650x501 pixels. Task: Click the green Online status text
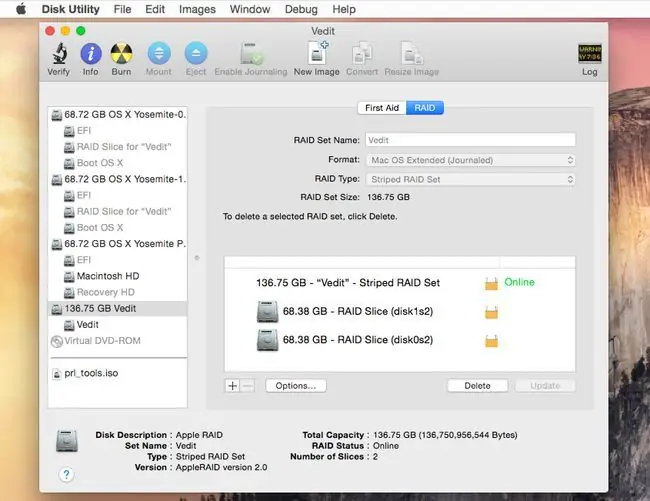click(x=519, y=282)
